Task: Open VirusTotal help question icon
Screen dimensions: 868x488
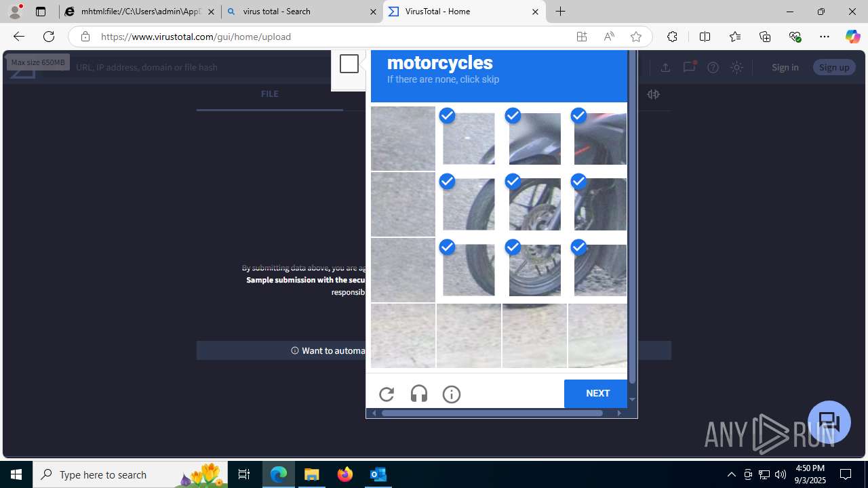Action: coord(713,67)
